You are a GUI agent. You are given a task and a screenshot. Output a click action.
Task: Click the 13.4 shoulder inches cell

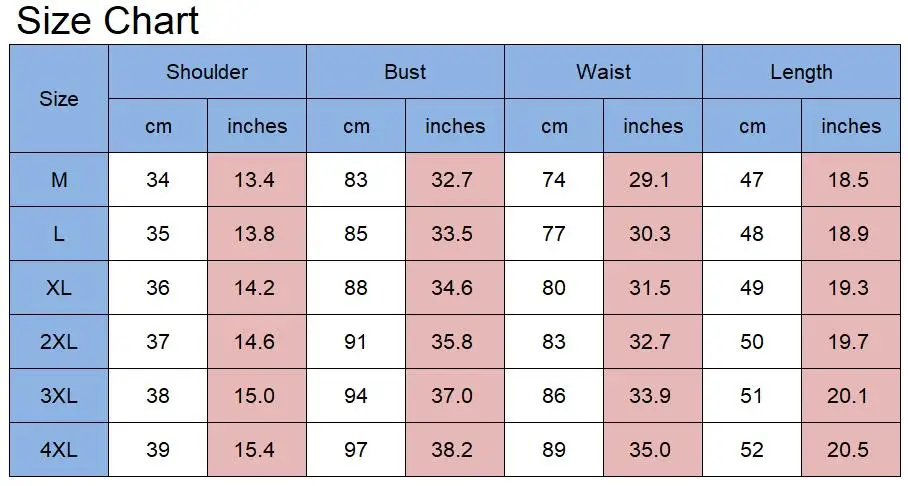pos(257,180)
